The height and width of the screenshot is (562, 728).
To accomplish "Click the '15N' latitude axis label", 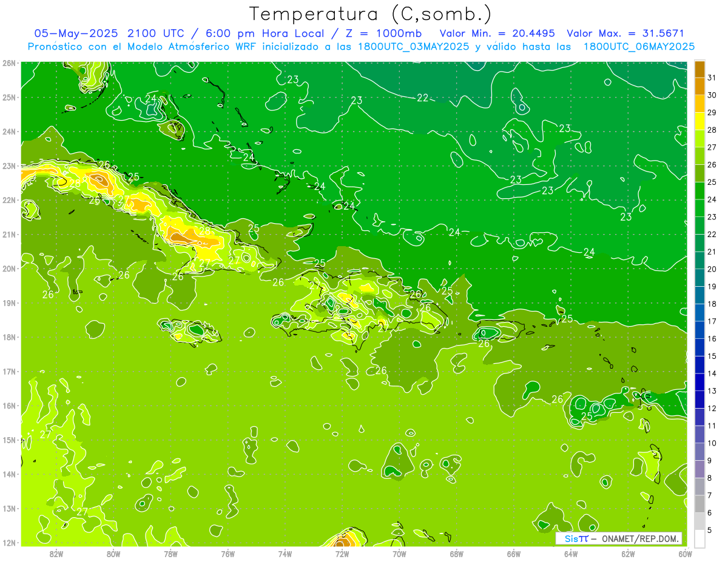I will [x=8, y=440].
